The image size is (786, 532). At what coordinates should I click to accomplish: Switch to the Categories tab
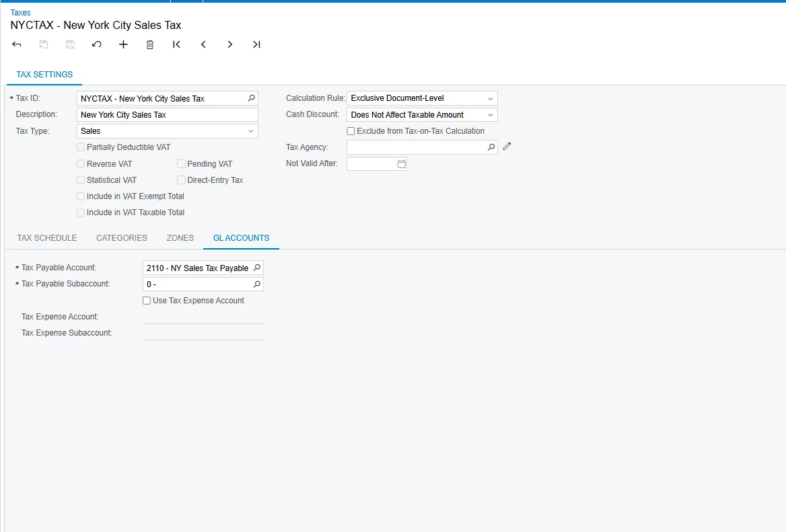122,238
